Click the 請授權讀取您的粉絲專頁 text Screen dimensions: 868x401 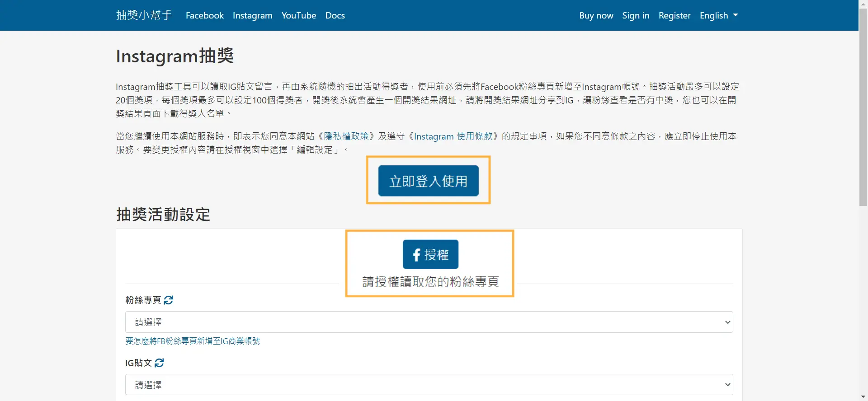[430, 282]
